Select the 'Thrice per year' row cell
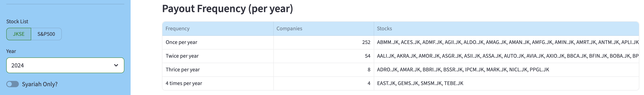 coord(183,70)
